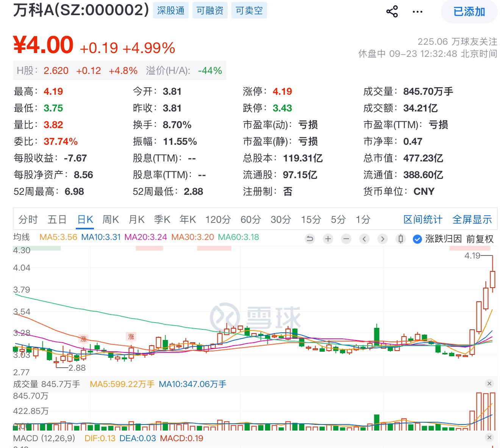
Task: Open 区间统计 range statistics
Action: point(423,219)
